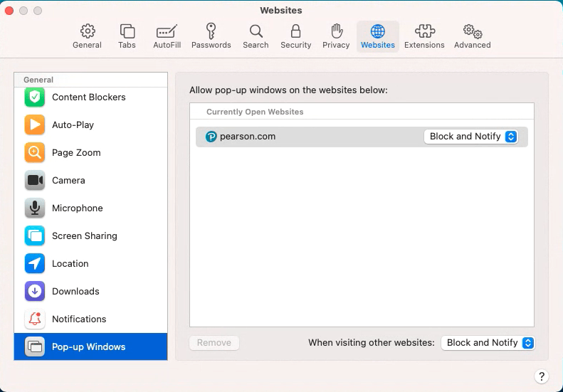Open the Privacy hand icon

[337, 31]
